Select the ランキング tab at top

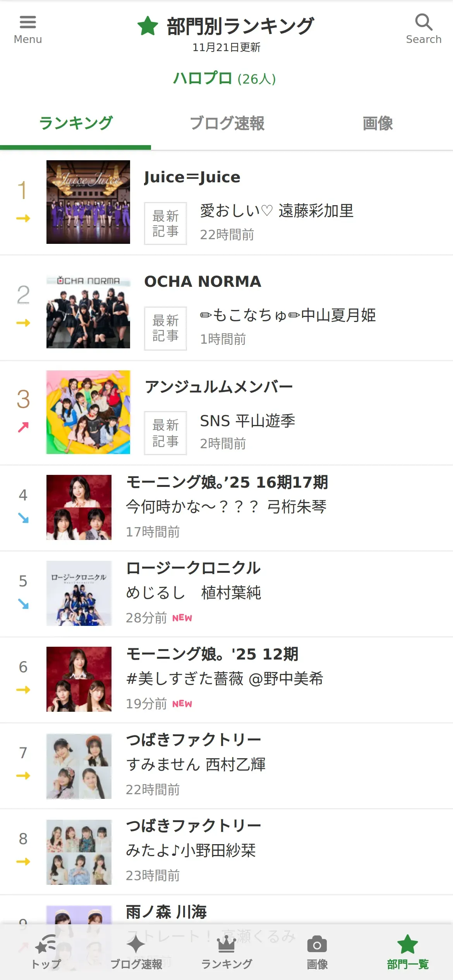[75, 123]
